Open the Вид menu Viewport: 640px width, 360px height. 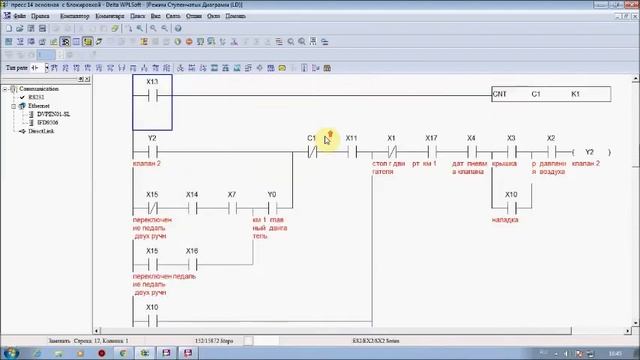coord(156,16)
